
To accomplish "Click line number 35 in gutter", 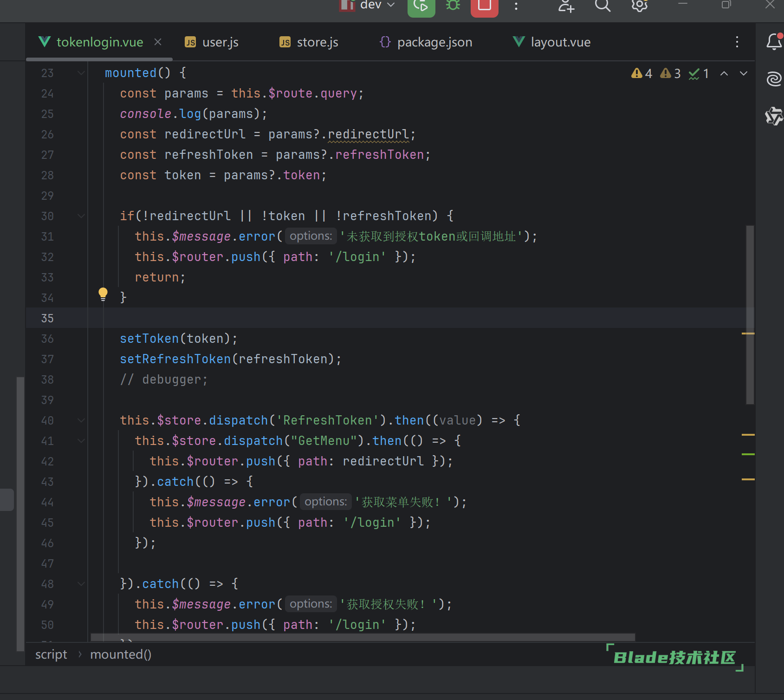I will point(47,318).
